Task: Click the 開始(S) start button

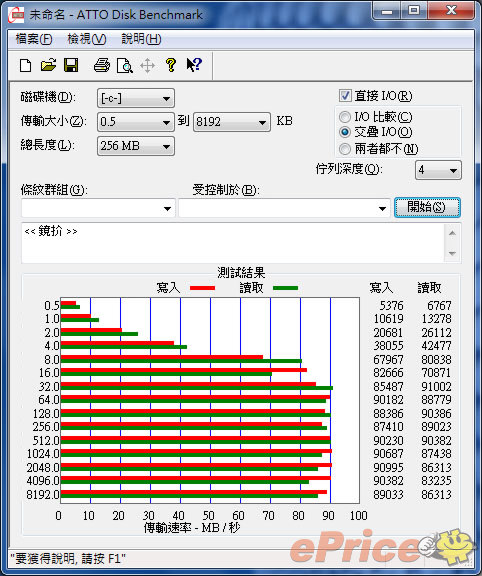Action: [427, 208]
